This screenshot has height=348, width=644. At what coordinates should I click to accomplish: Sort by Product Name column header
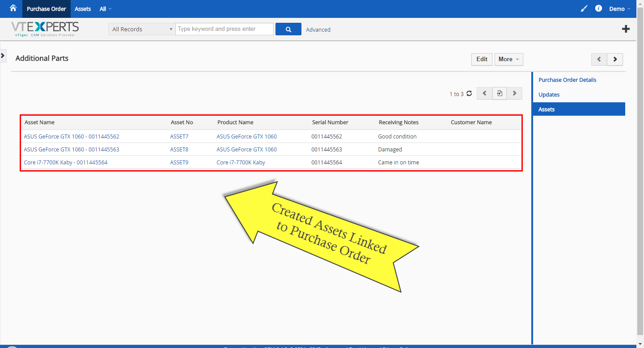coord(235,122)
